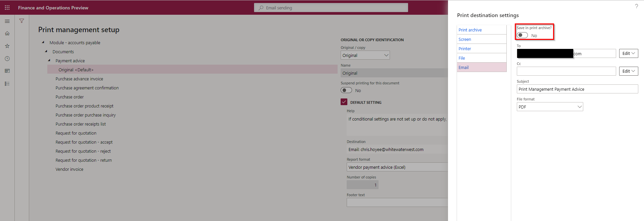Click Edit button next to To field
Viewport: 644px width, 221px height.
point(628,53)
